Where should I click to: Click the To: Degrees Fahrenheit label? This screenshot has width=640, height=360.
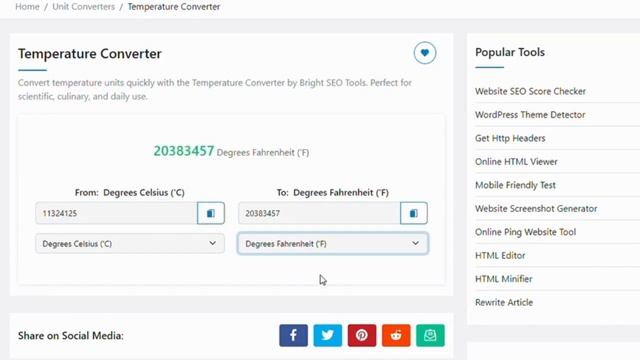tap(333, 192)
